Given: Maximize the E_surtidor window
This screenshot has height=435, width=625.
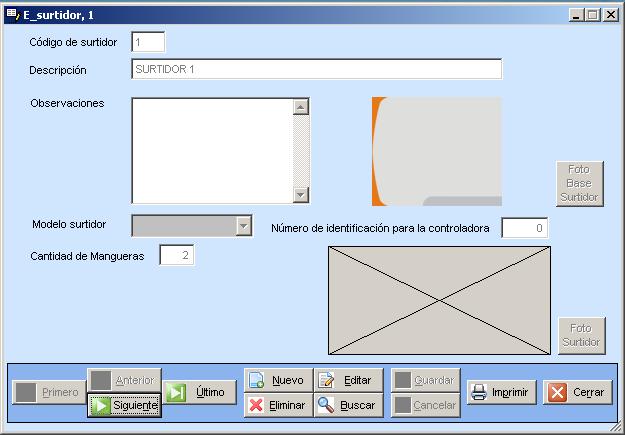Looking at the screenshot, I should [593, 15].
